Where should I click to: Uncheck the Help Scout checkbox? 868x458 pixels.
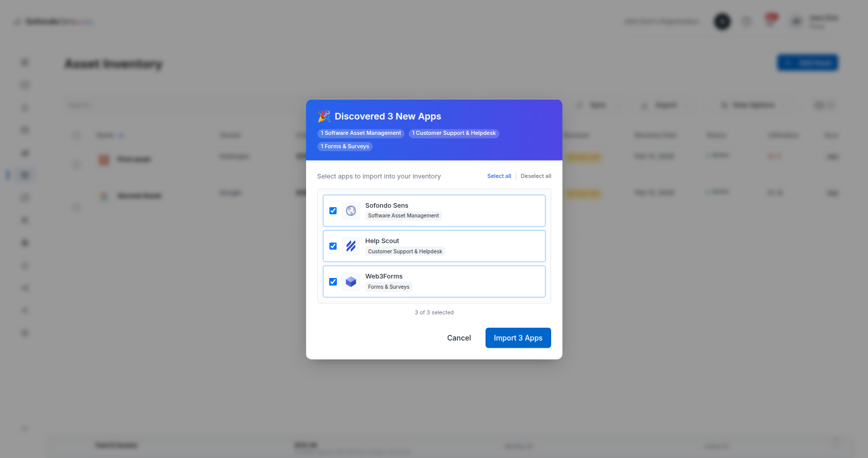coord(333,246)
